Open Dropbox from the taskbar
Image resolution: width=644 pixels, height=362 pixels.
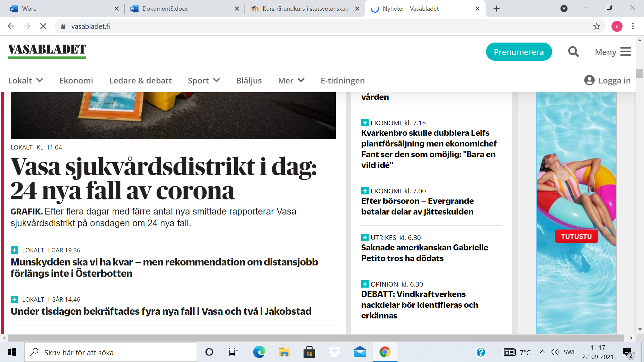[x=334, y=352]
